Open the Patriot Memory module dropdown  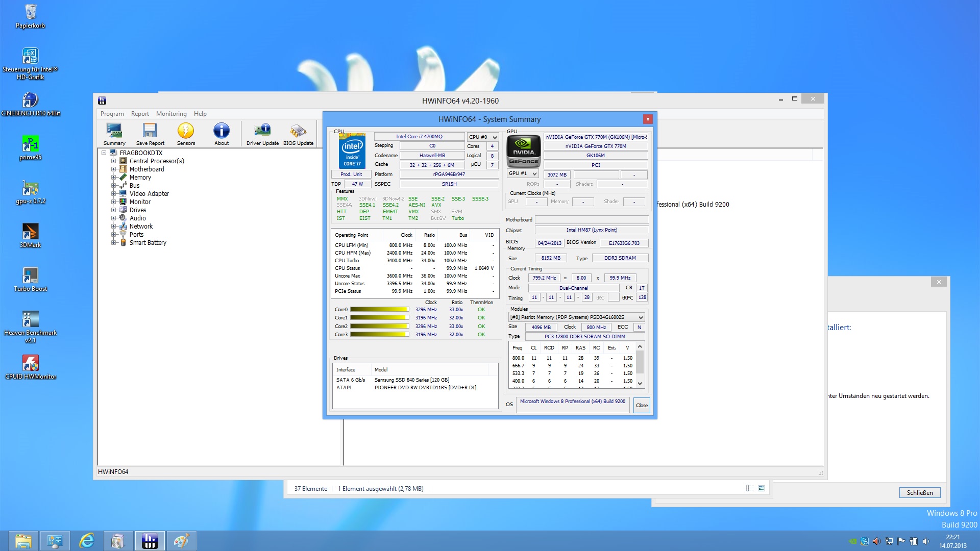tap(576, 317)
